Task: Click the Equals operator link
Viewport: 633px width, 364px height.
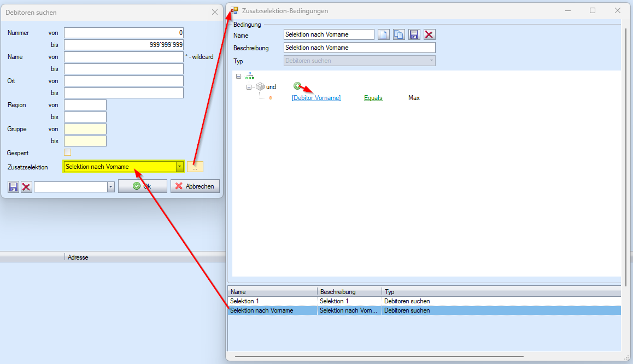Action: 373,98
